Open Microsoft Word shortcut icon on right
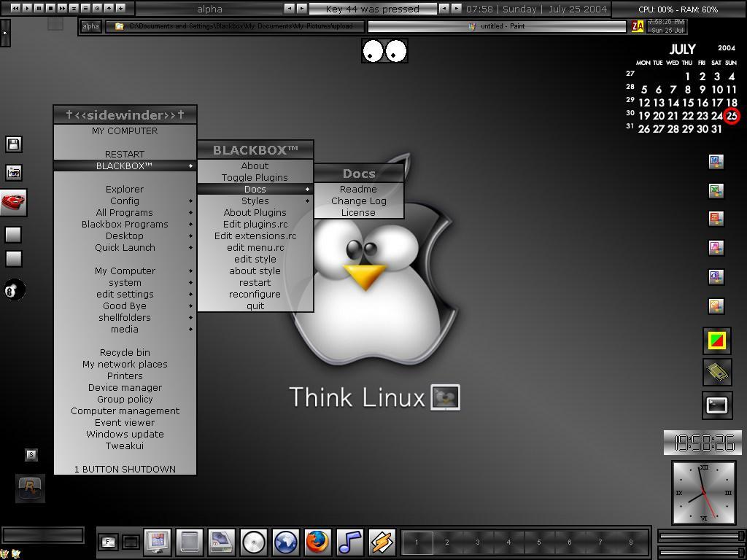This screenshot has width=747, height=560. pyautogui.click(x=716, y=161)
